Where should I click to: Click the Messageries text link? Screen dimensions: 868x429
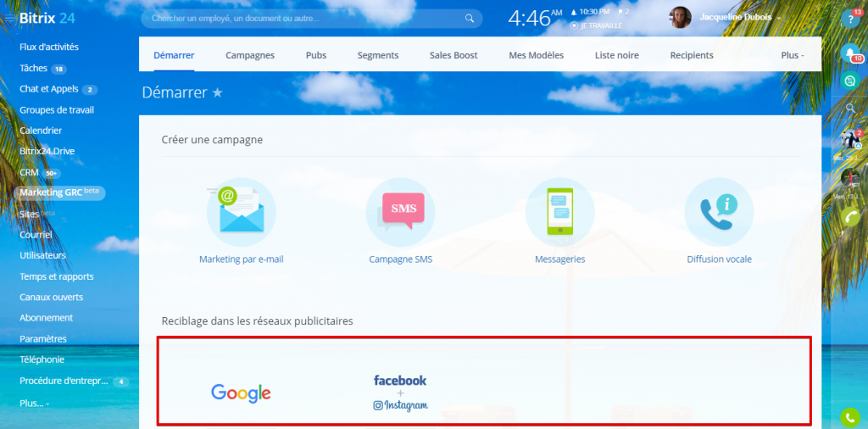click(x=559, y=259)
